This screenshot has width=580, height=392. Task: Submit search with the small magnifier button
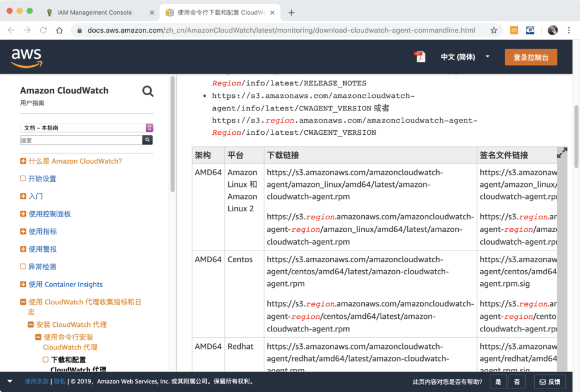tap(148, 140)
